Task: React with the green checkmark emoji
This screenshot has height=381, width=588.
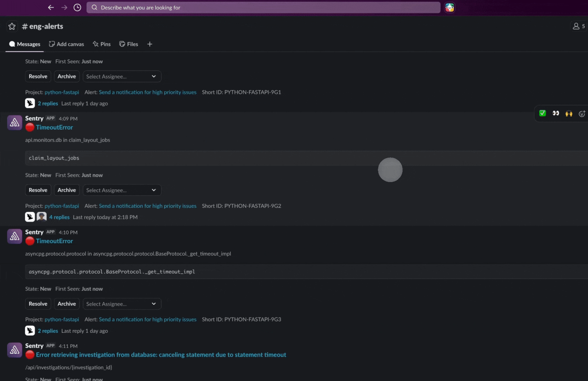Action: point(543,113)
